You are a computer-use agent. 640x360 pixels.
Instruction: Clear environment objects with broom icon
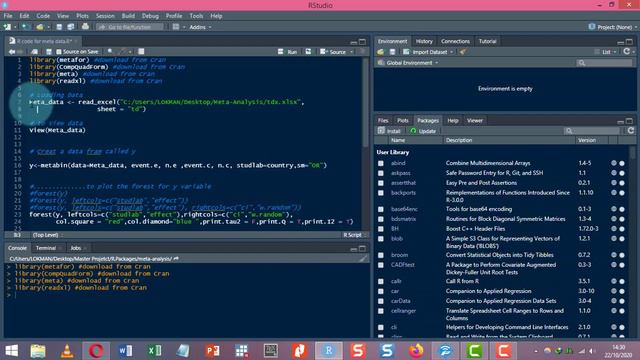click(463, 52)
